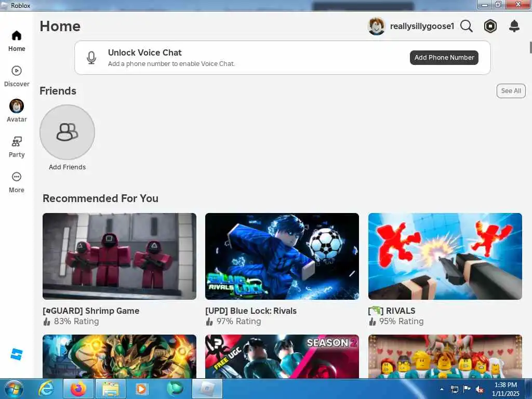
Task: Launch Internet Explorer from taskbar
Action: click(46, 389)
